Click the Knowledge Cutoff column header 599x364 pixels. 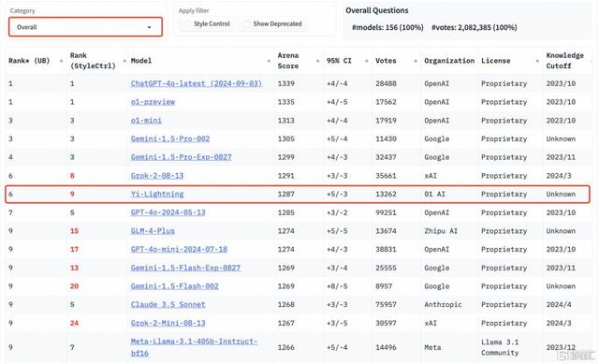point(564,60)
